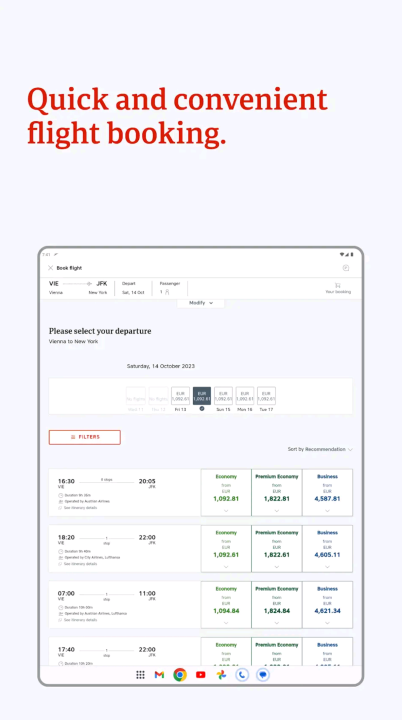The image size is (402, 720).
Task: Open the Messages app in taskbar
Action: pyautogui.click(x=263, y=675)
